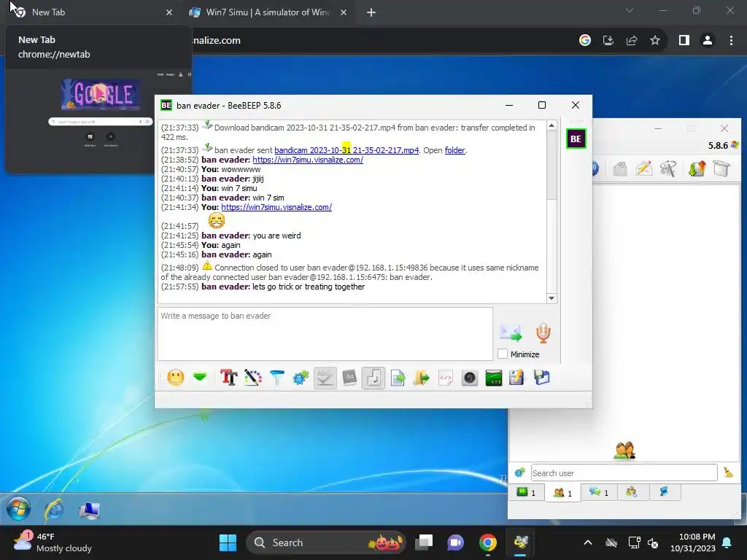The width and height of the screenshot is (747, 560).
Task: Click the grey tools icon in main window
Action: click(668, 168)
